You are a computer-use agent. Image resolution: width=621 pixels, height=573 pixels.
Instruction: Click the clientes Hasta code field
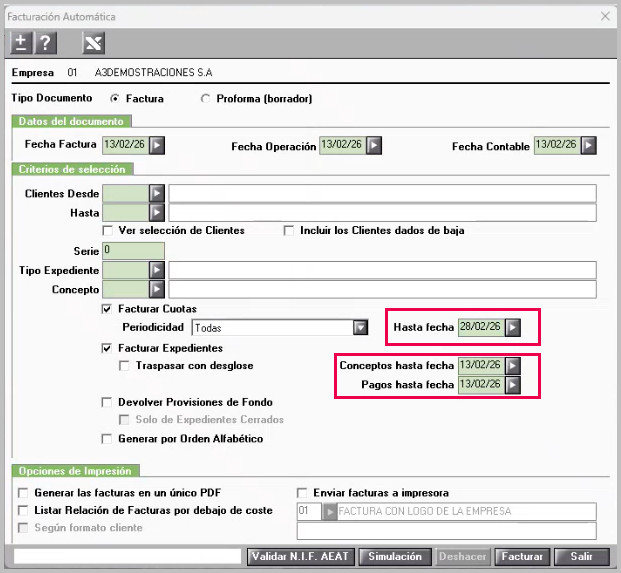[126, 213]
